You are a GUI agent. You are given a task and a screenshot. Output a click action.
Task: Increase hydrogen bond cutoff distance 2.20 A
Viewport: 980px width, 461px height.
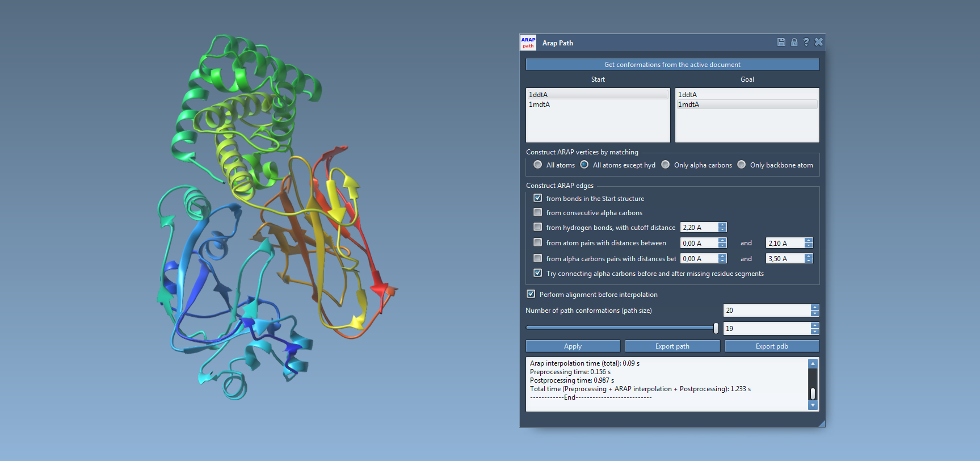[722, 225]
